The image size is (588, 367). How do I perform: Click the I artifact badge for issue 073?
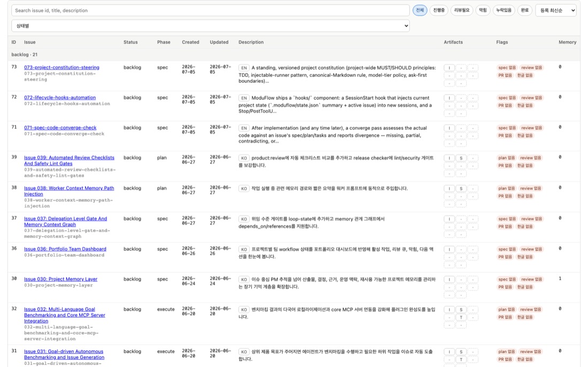tap(449, 68)
